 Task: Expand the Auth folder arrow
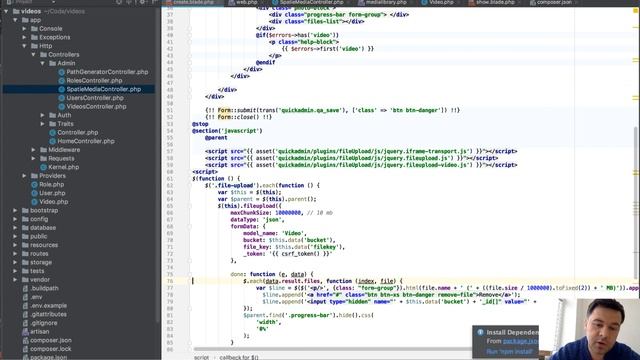point(42,115)
